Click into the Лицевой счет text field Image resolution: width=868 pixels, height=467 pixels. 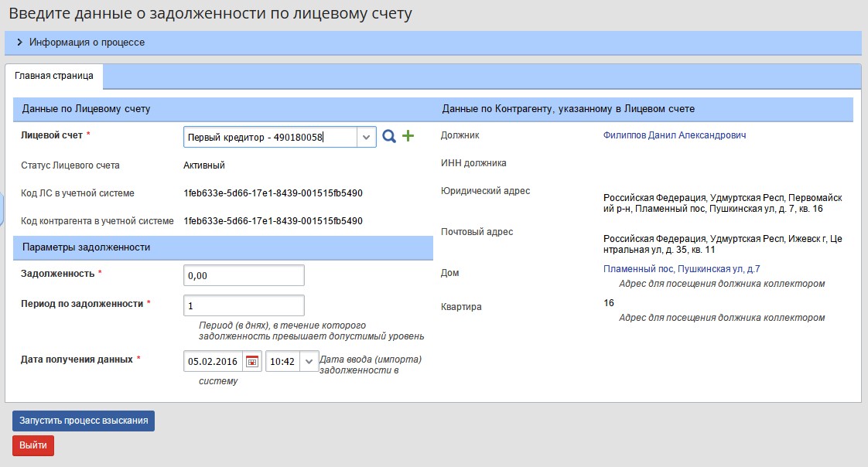269,137
